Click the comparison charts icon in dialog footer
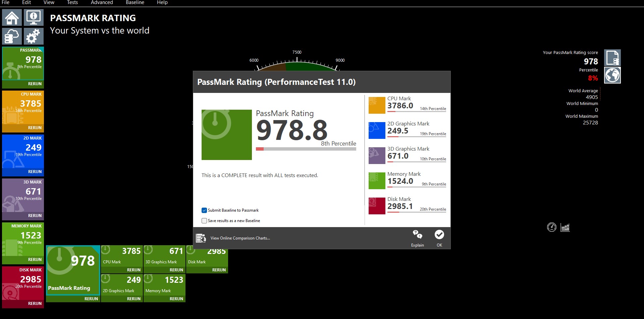644x319 pixels. point(201,238)
